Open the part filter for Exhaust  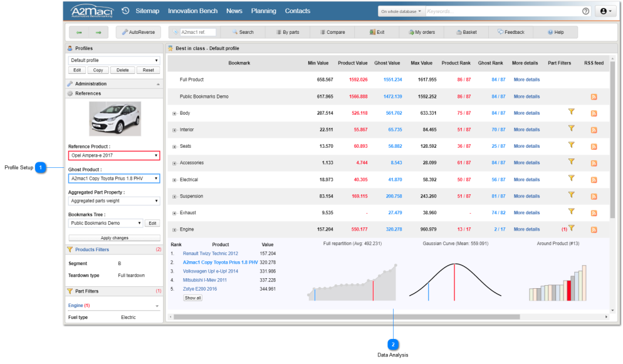tap(572, 211)
